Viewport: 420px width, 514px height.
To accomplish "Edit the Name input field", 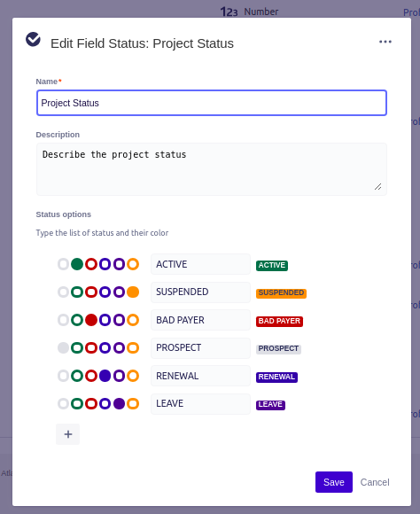I will pos(212,103).
